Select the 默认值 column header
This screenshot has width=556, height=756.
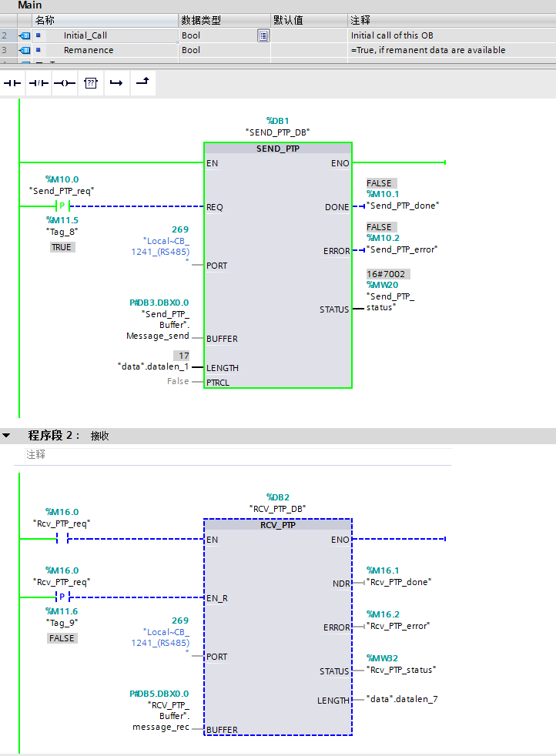(309, 20)
